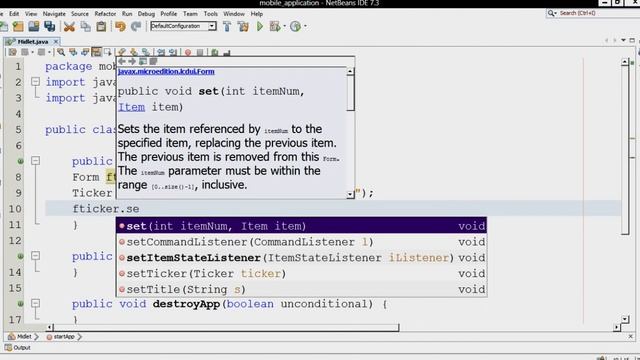
Task: Open the Navigate menu
Action: (x=54, y=14)
